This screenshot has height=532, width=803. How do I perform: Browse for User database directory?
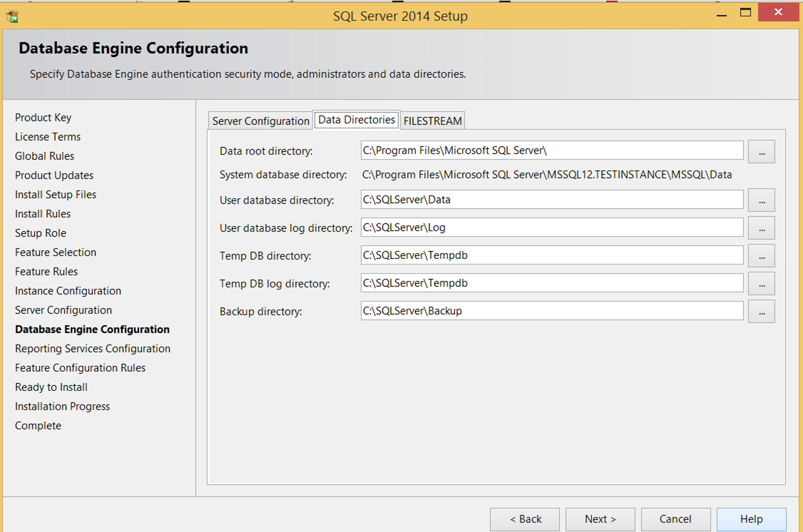(761, 200)
